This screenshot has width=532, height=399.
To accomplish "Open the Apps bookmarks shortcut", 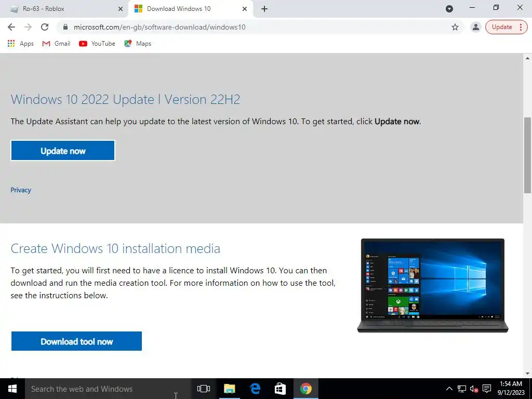I will coord(21,44).
